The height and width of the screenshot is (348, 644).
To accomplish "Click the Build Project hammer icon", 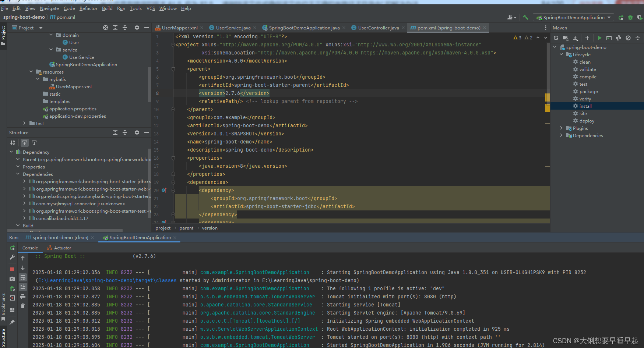I will [x=525, y=17].
